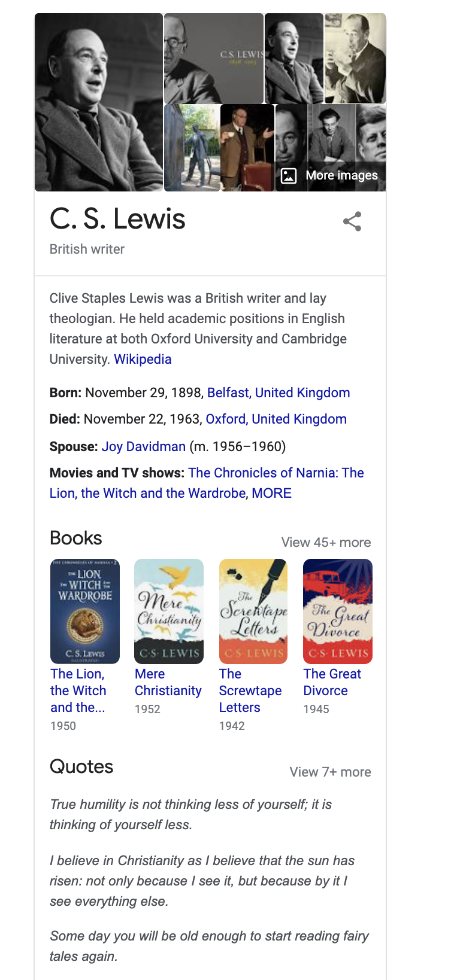Open the large C. S. Lewis portrait photo

(x=99, y=102)
